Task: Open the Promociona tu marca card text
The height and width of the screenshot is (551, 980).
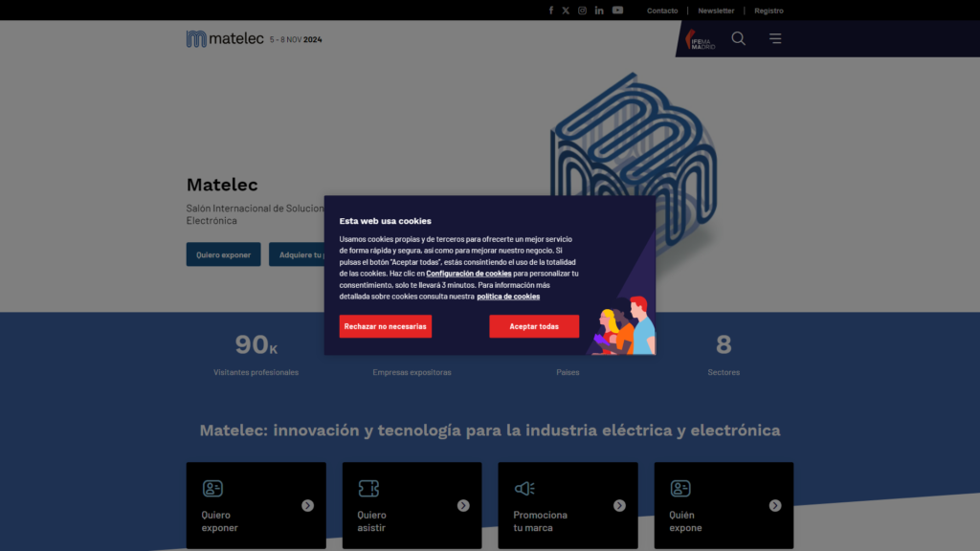Action: (x=540, y=521)
